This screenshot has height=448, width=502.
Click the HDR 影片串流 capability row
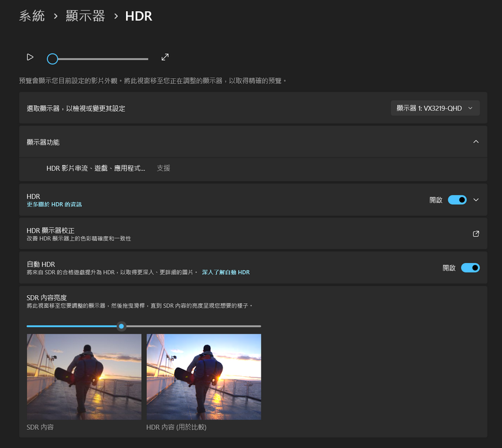(x=96, y=168)
